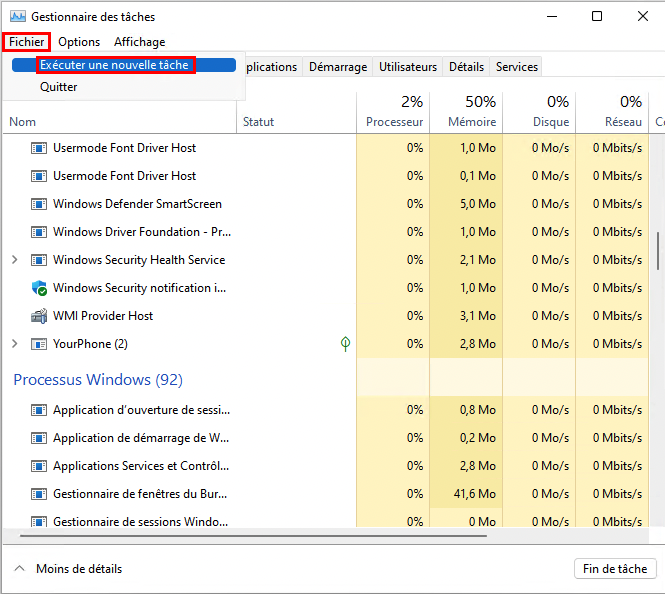Click the horizontal scrollbar thumb
This screenshot has height=594, width=665.
[x=253, y=536]
